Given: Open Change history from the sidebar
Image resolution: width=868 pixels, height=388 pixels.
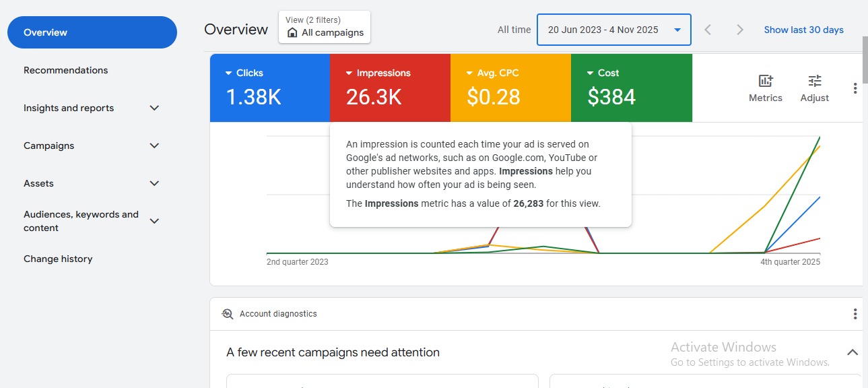Looking at the screenshot, I should [x=58, y=259].
